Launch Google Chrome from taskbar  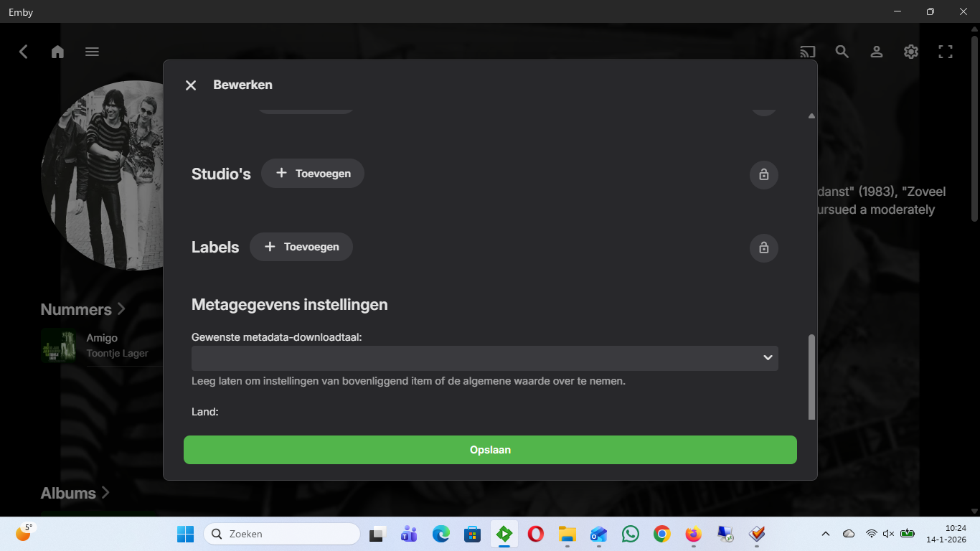pyautogui.click(x=661, y=534)
